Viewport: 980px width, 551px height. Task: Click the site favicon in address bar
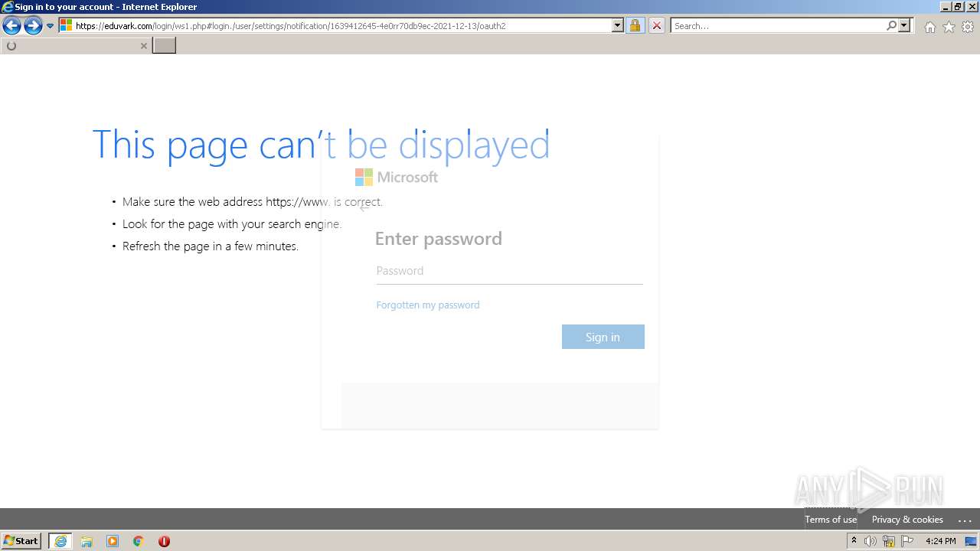(66, 26)
